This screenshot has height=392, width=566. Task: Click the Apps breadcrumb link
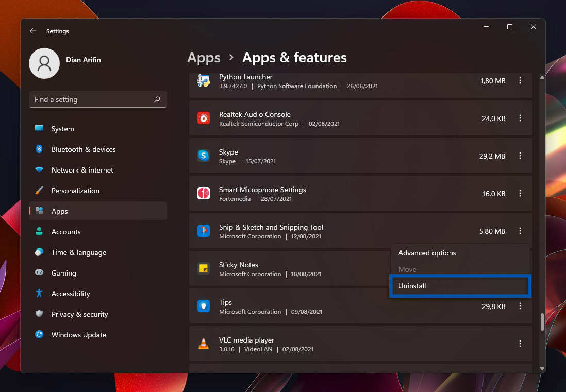click(204, 58)
